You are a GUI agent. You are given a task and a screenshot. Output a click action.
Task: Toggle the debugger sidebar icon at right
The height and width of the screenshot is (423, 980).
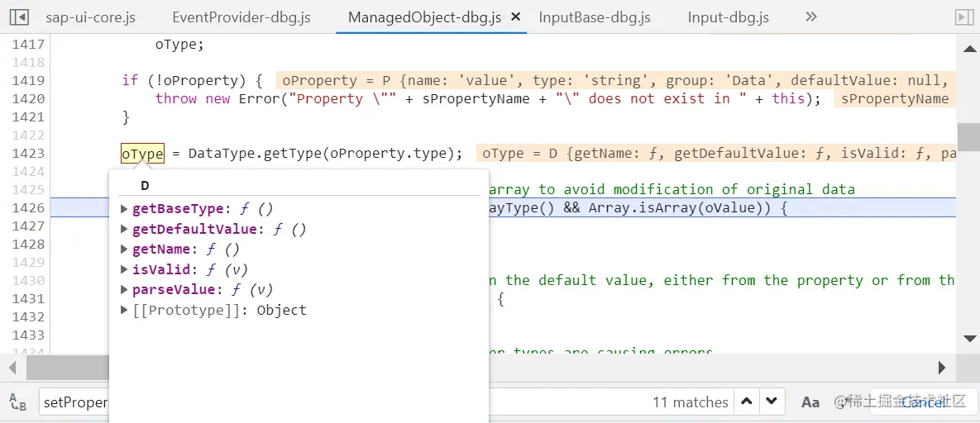(963, 17)
